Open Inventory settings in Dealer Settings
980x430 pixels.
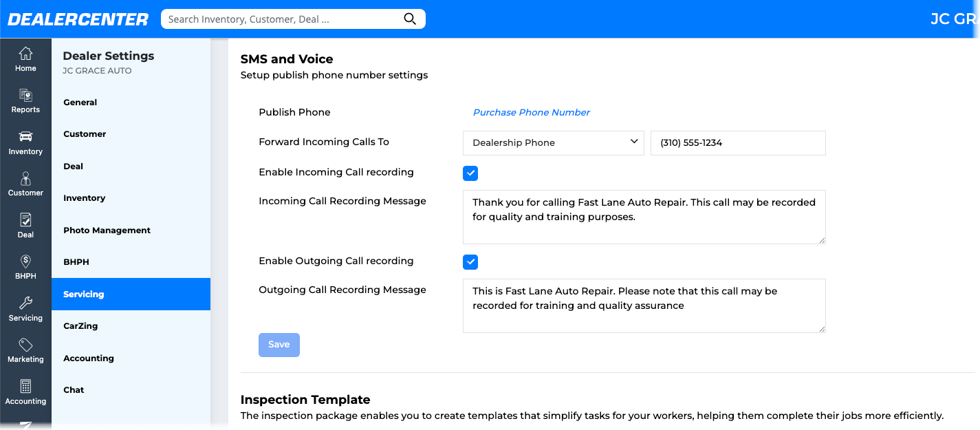[x=131, y=198]
